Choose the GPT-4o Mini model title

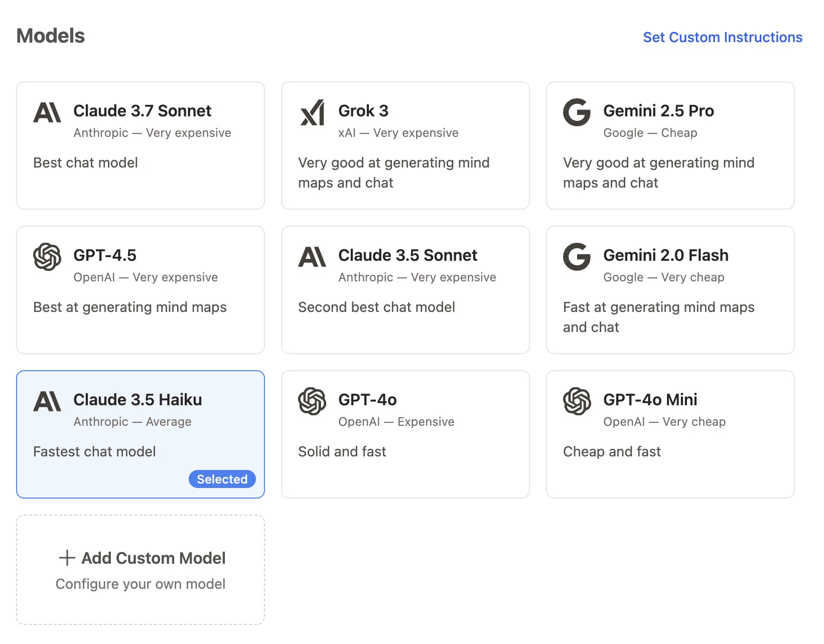coord(650,400)
